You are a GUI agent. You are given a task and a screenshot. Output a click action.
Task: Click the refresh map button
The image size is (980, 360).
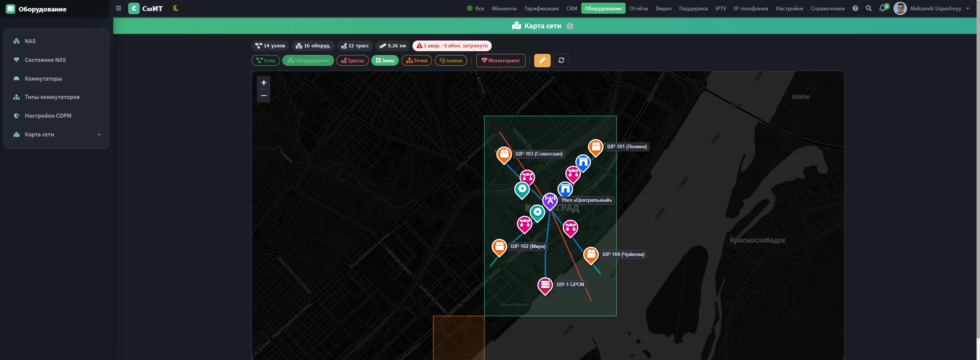(561, 60)
